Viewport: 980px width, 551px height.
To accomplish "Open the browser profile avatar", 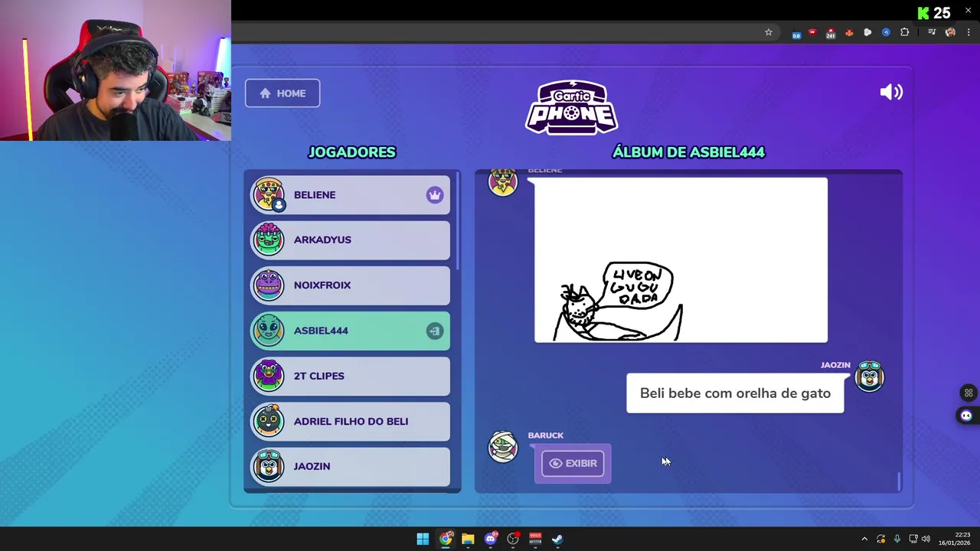I will click(950, 32).
